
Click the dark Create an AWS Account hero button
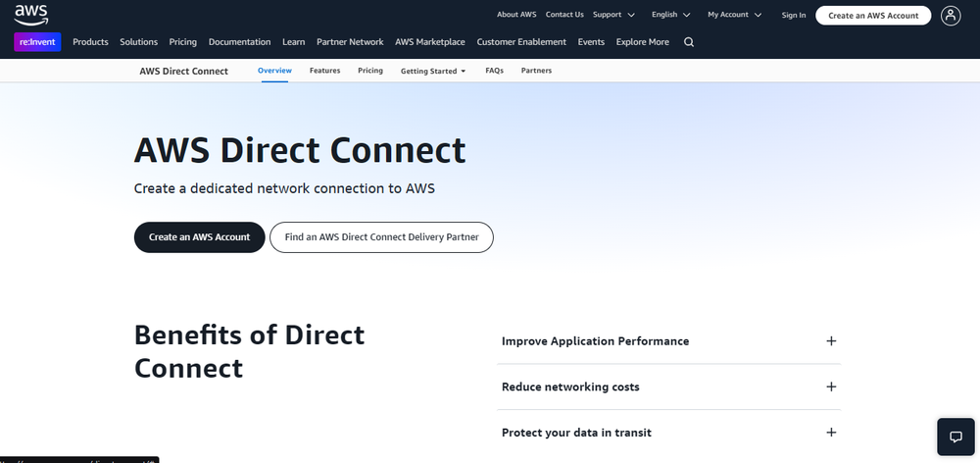coord(199,237)
